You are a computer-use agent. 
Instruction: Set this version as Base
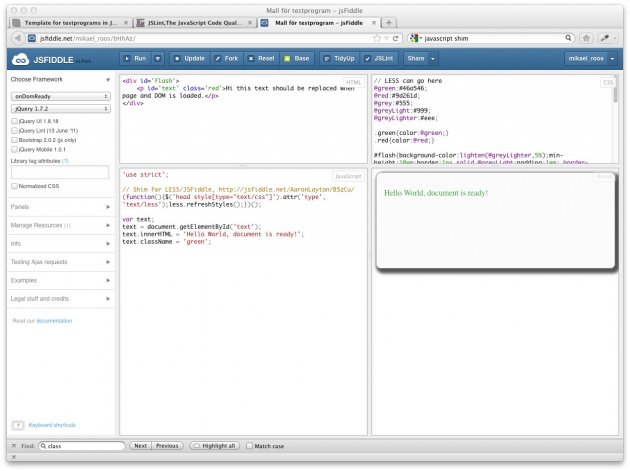click(x=297, y=59)
